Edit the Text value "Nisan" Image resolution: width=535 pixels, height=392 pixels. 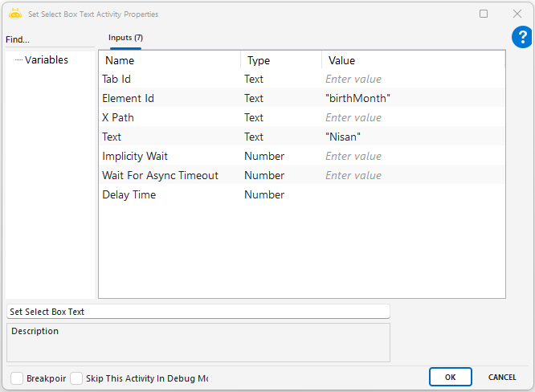pyautogui.click(x=413, y=137)
